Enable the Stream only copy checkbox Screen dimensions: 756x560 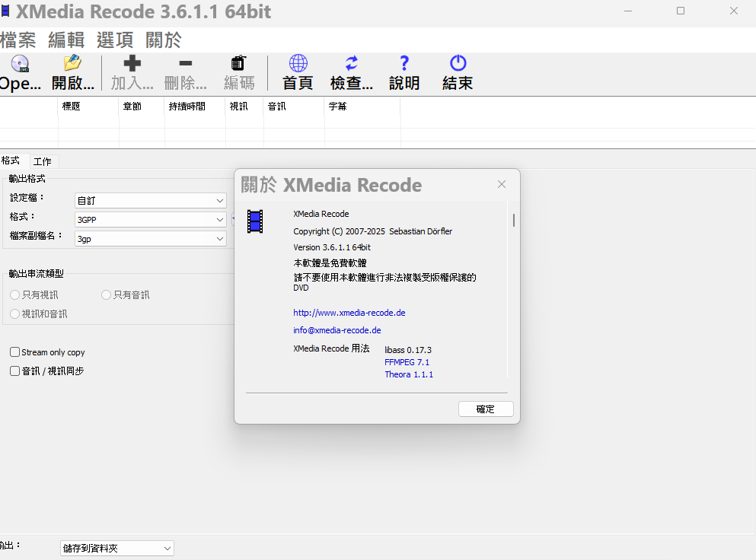tap(47, 352)
